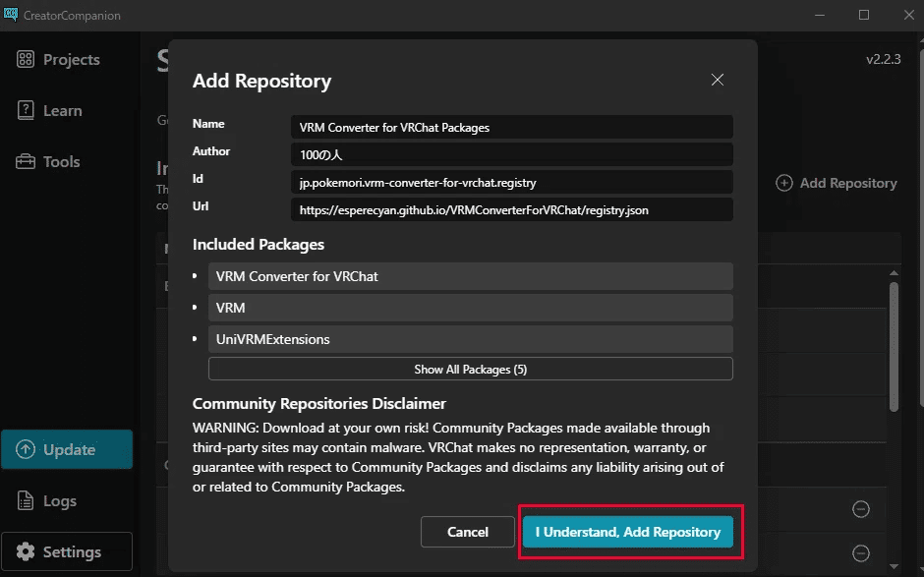
Task: Switch to the Update section in the sidebar
Action: click(x=67, y=449)
